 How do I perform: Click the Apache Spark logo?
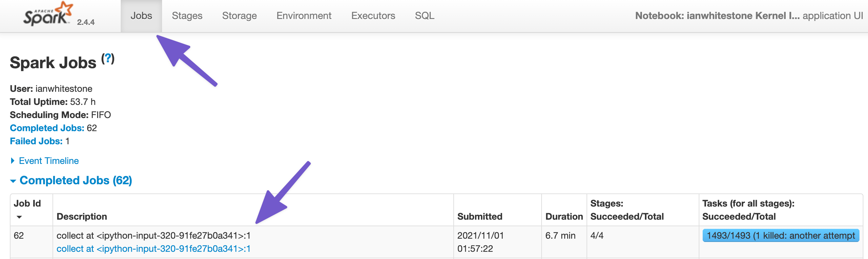pyautogui.click(x=48, y=13)
